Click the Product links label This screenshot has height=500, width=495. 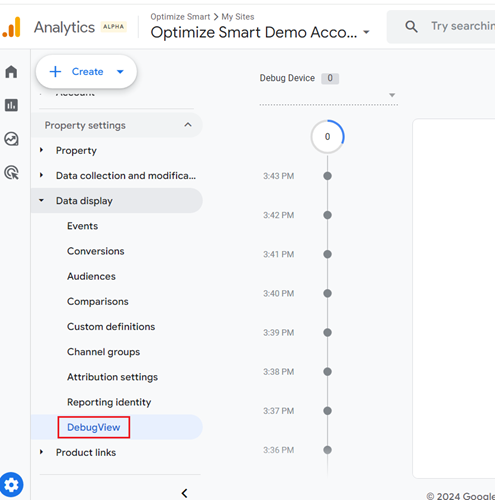[x=86, y=452]
